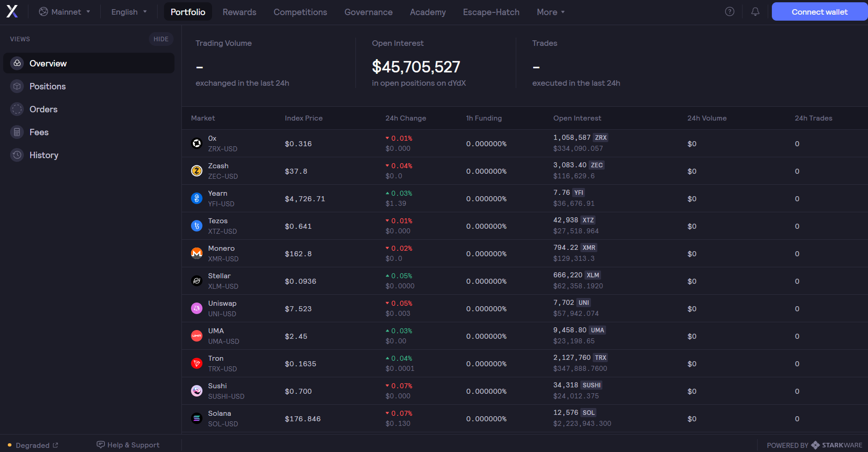
Task: Open the Governance tab
Action: point(368,12)
